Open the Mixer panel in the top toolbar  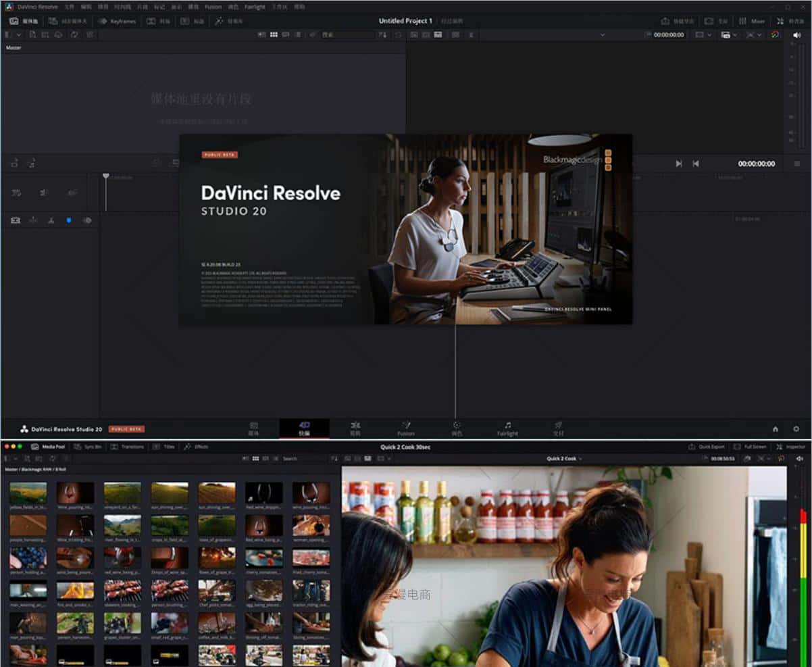coord(752,21)
